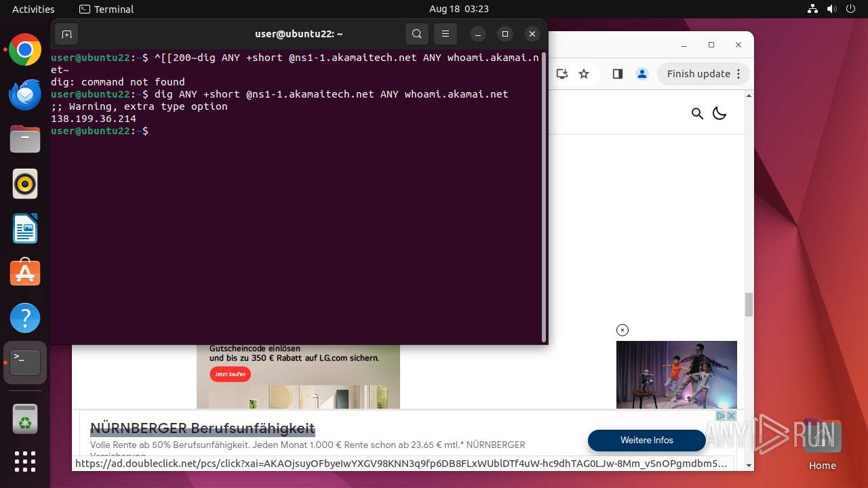Open the clock and calendar Aug 18 03:23
Screen dimensions: 868x488
tap(459, 9)
